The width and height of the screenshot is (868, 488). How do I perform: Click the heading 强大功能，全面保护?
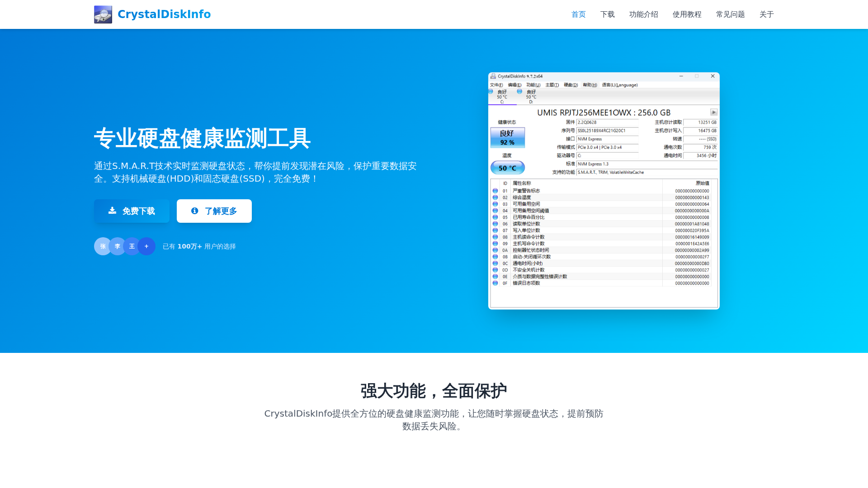[434, 391]
